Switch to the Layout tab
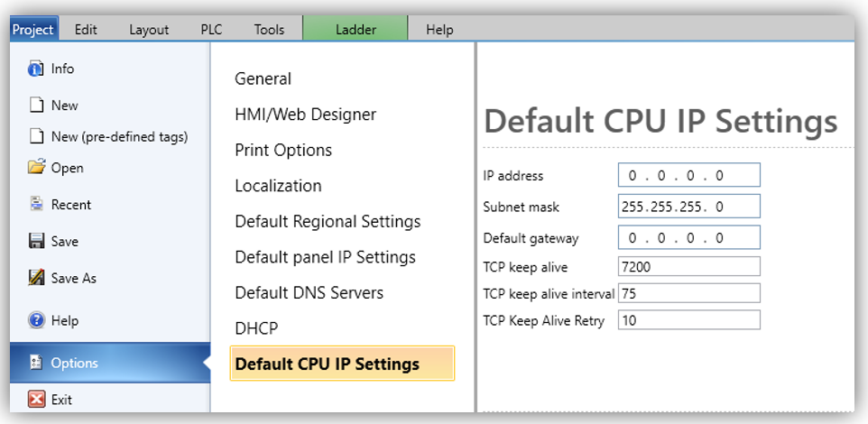The width and height of the screenshot is (868, 424). [149, 30]
